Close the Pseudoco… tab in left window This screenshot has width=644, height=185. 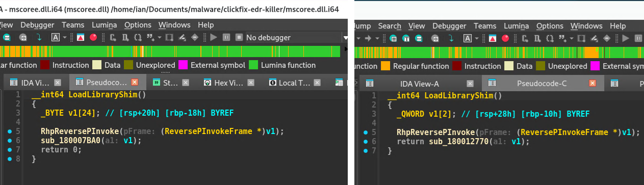point(135,82)
